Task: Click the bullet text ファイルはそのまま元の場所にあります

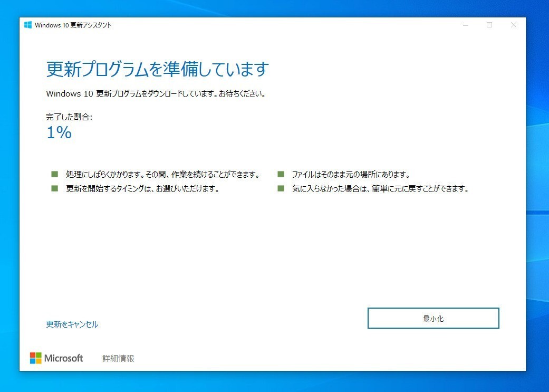Action: (351, 174)
